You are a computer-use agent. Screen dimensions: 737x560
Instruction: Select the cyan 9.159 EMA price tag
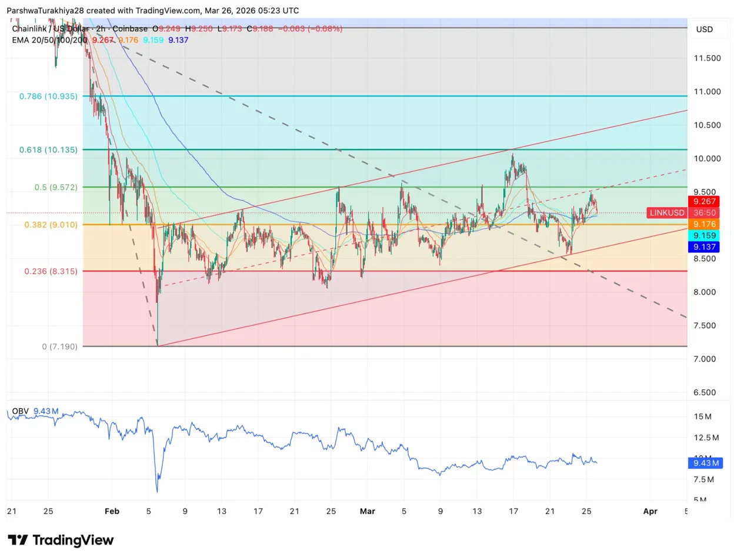click(x=704, y=235)
